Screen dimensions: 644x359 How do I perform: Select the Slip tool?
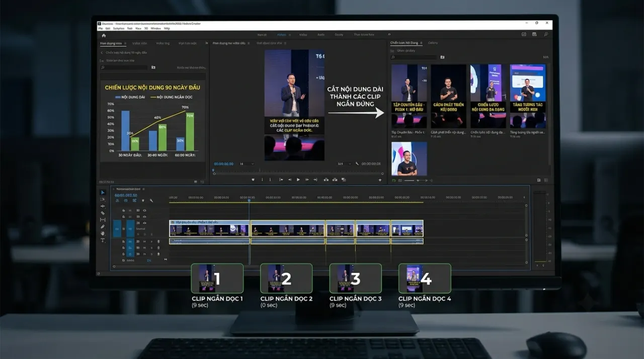103,220
